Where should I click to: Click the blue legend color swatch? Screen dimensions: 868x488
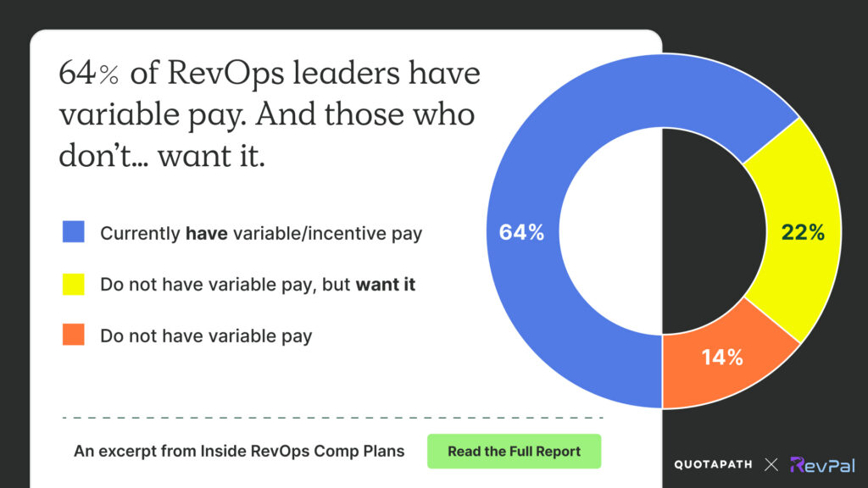pos(74,232)
